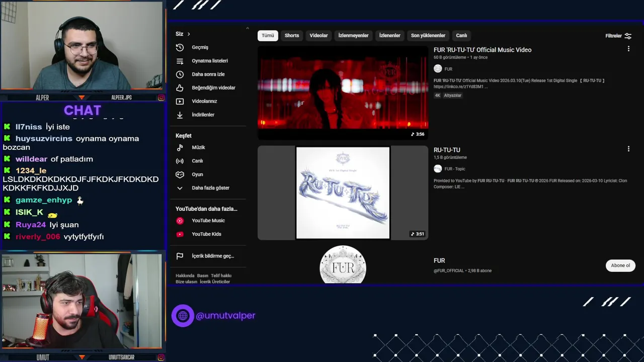Open the İçerik Üreticiler footer link
The height and width of the screenshot is (362, 644).
pos(215,282)
